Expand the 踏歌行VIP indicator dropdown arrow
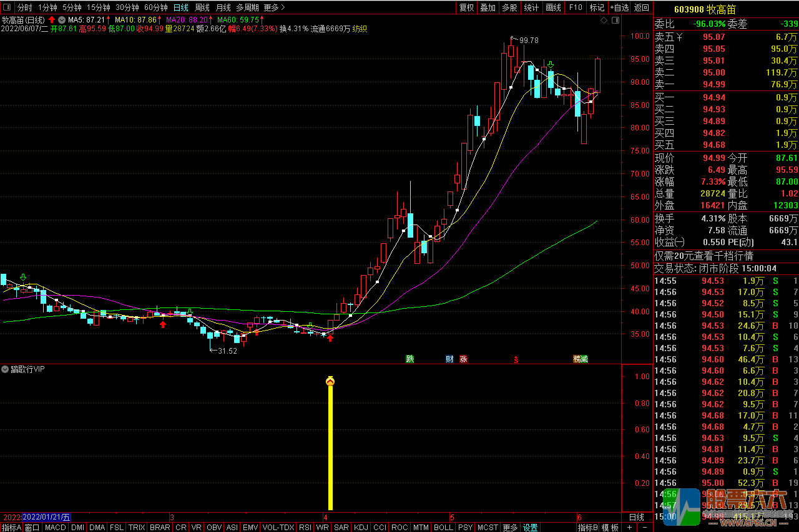799x532 pixels. [5, 369]
